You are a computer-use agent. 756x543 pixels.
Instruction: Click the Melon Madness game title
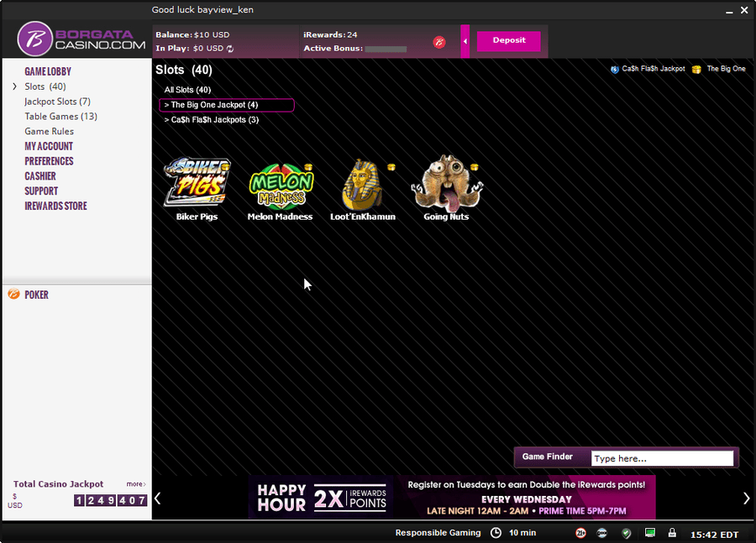[280, 217]
